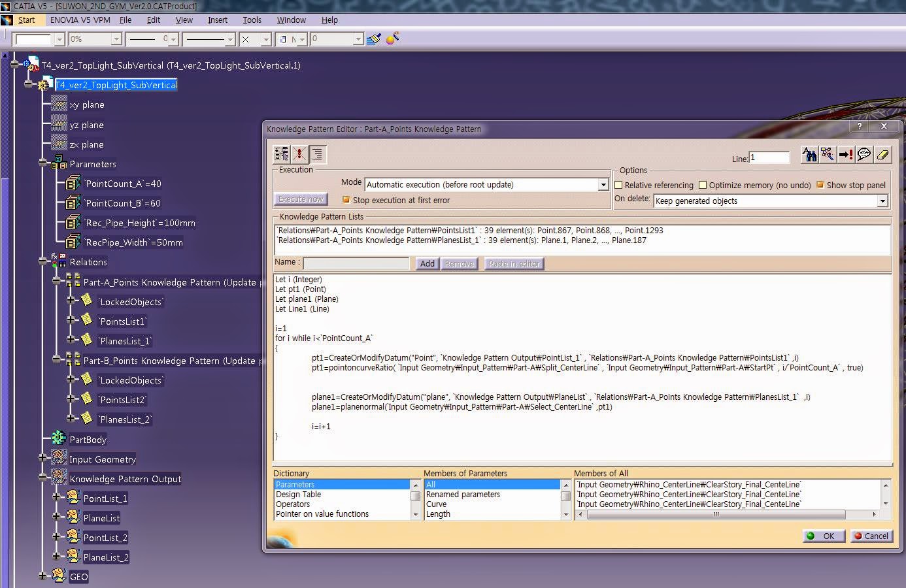
Task: Toggle Stop execution at first error
Action: pos(346,200)
